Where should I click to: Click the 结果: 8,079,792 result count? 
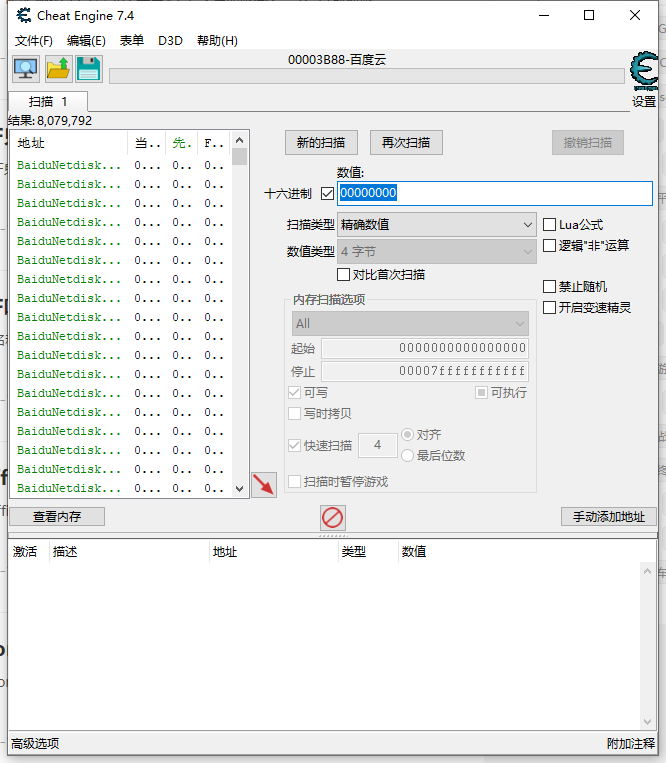pyautogui.click(x=50, y=121)
